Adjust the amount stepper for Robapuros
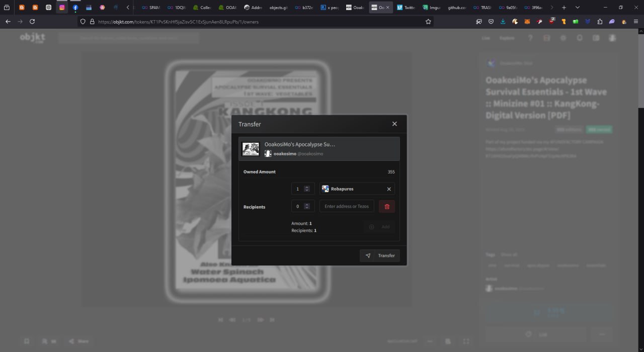 coord(307,189)
